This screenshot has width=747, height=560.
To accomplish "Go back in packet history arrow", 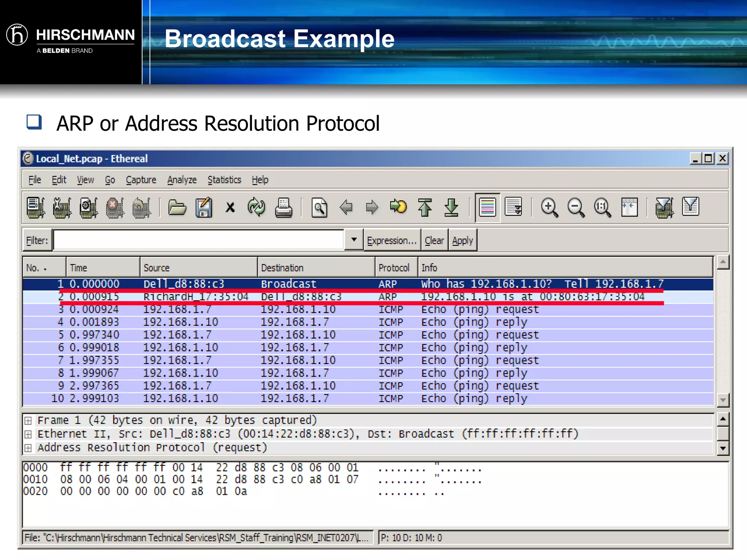I will click(346, 207).
